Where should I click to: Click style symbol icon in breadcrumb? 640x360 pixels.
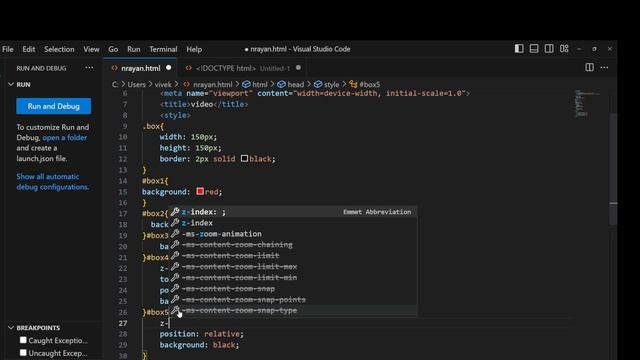pos(318,84)
